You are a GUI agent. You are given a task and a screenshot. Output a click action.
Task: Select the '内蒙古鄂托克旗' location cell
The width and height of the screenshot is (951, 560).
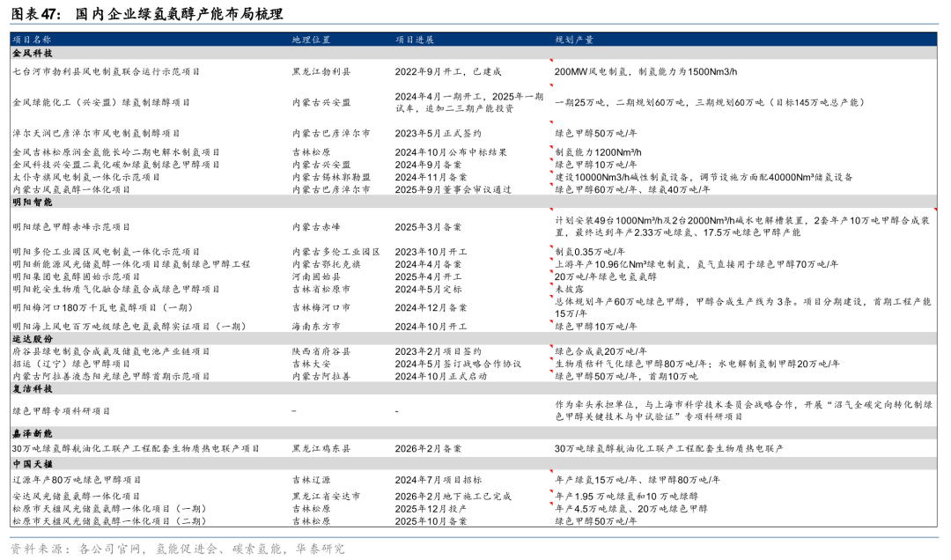(x=327, y=264)
